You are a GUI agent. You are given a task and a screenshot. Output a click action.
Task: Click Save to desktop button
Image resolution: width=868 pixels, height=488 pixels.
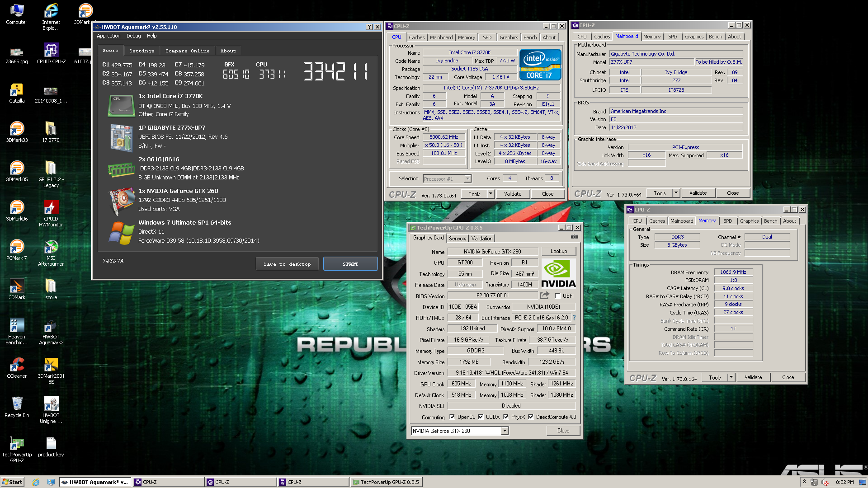click(287, 264)
